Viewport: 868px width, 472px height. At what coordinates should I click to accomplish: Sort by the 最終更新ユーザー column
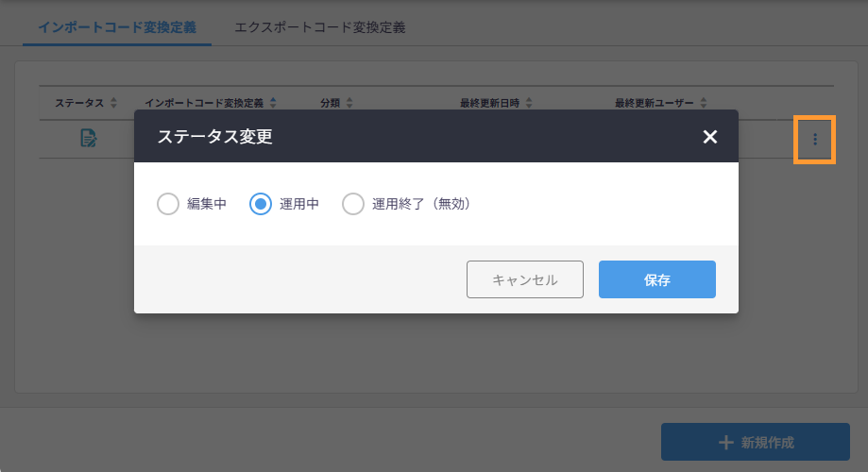pos(704,103)
